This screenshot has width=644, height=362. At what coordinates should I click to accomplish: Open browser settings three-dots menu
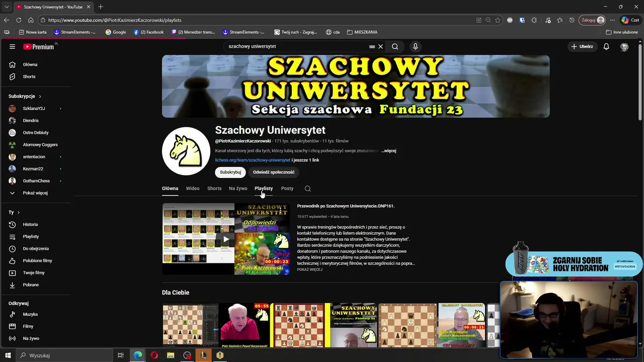click(612, 20)
